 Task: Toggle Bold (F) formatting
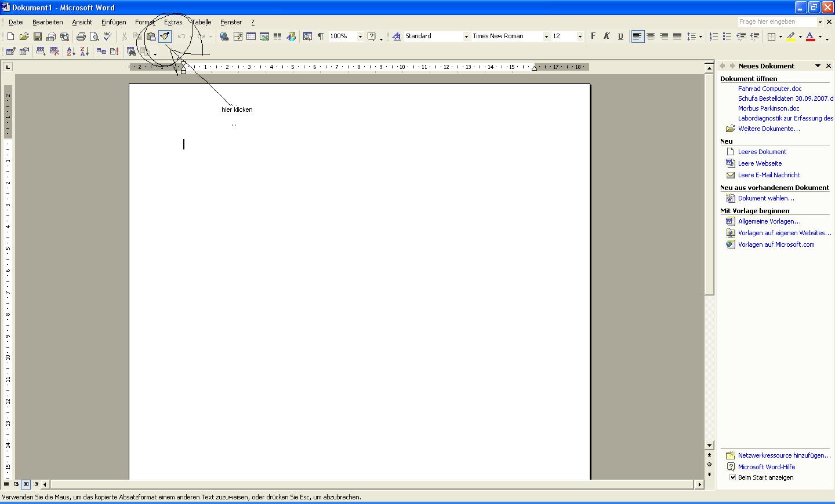pos(593,36)
